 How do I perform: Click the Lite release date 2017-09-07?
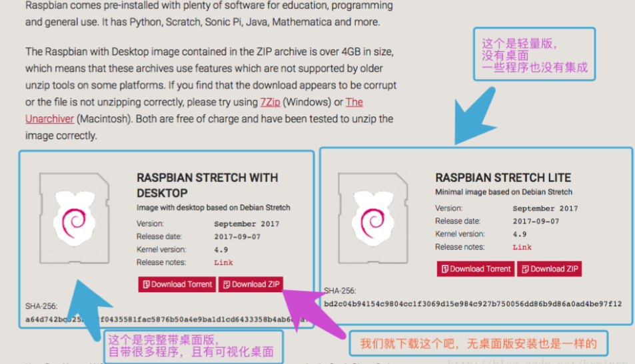point(536,221)
